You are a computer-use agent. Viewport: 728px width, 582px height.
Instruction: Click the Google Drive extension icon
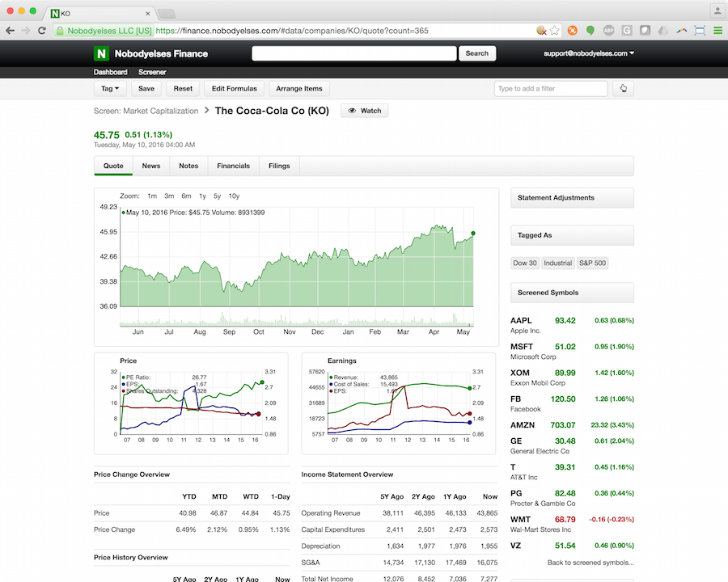coord(662,30)
